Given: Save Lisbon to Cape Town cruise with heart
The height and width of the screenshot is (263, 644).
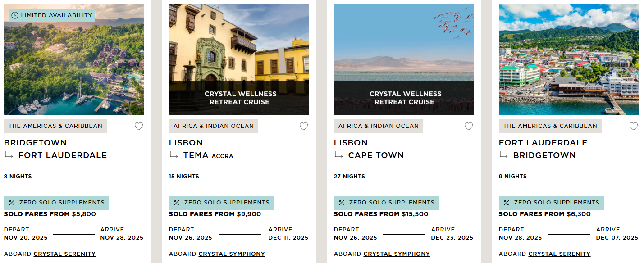Looking at the screenshot, I should pos(469,126).
